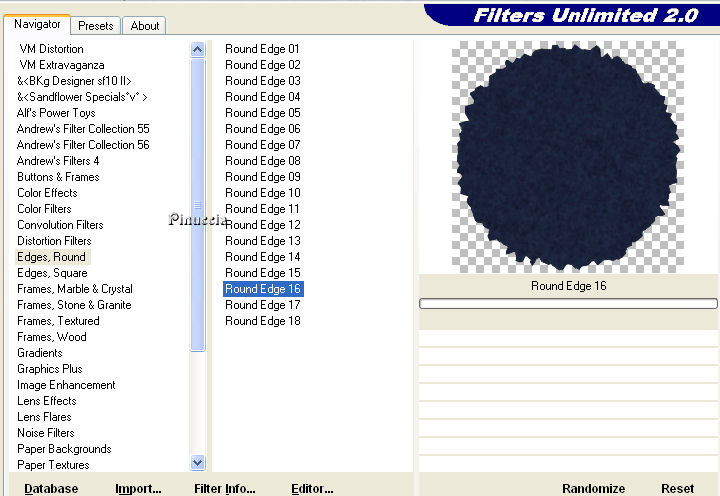This screenshot has width=720, height=496.
Task: Click the Reset button
Action: 677,489
